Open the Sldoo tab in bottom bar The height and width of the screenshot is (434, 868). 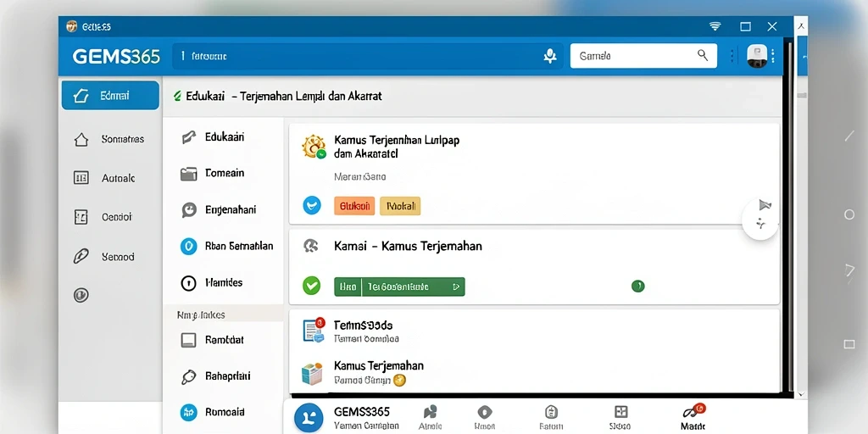(x=620, y=418)
